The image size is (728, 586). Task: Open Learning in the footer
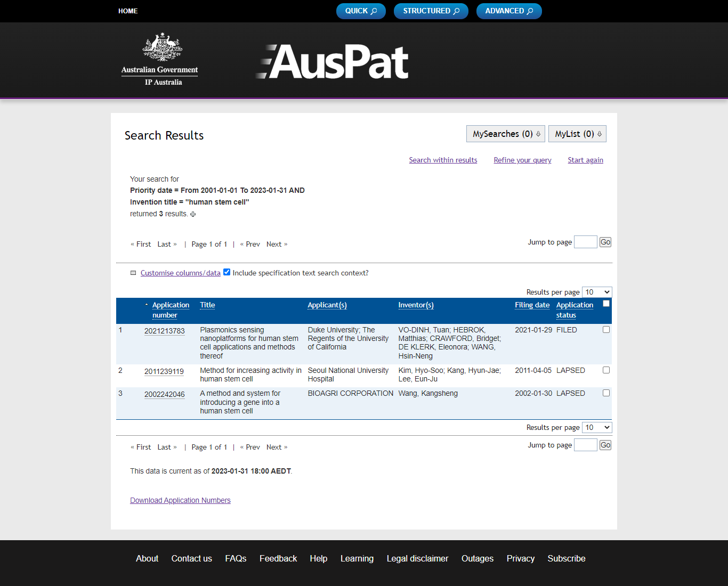[357, 558]
